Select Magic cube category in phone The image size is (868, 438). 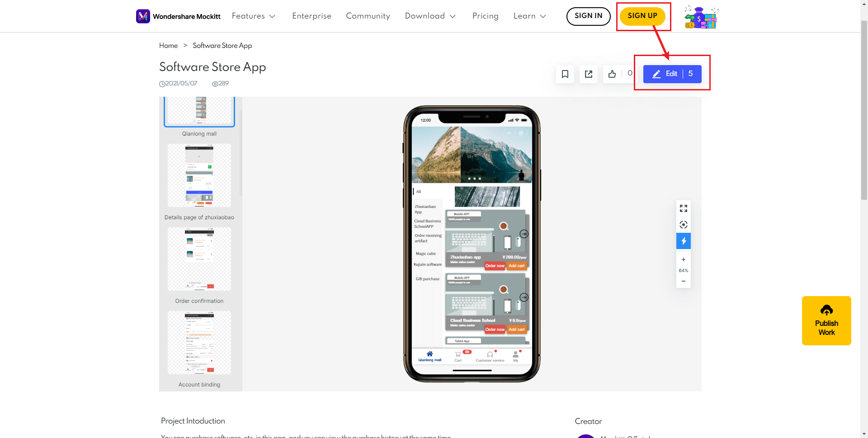pos(426,254)
